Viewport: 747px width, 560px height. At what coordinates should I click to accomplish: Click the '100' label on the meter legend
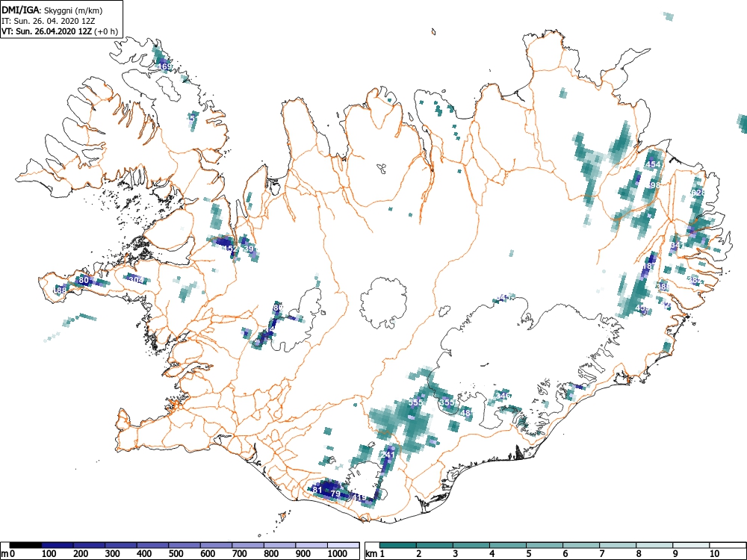pyautogui.click(x=49, y=554)
